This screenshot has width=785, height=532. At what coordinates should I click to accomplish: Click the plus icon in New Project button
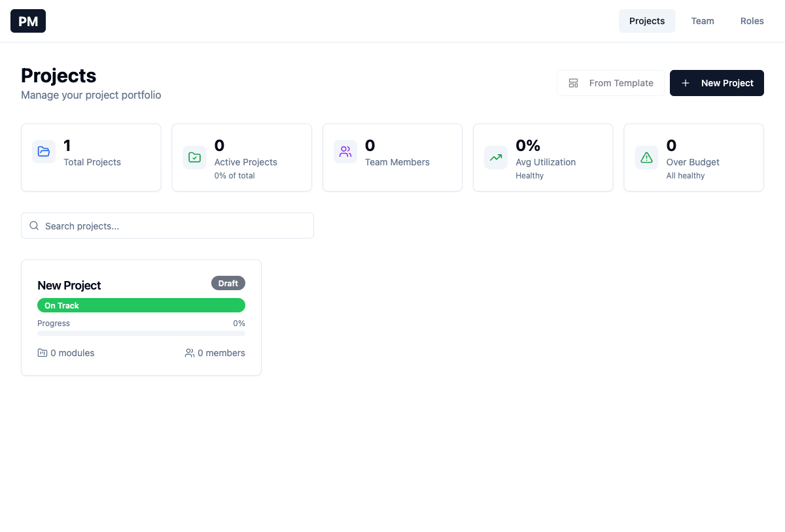[686, 83]
